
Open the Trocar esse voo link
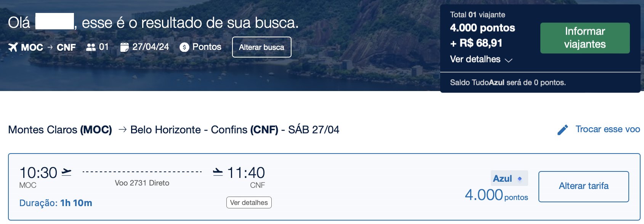(x=607, y=129)
